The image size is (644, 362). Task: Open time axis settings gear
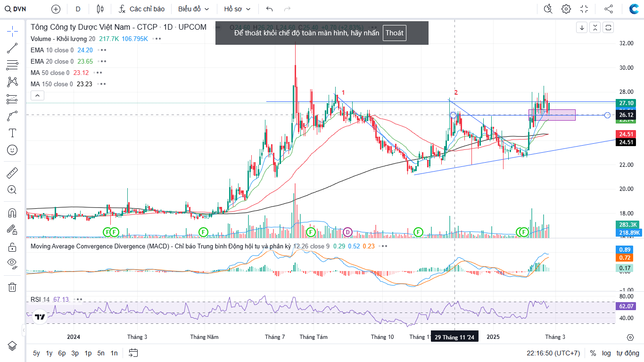click(630, 337)
